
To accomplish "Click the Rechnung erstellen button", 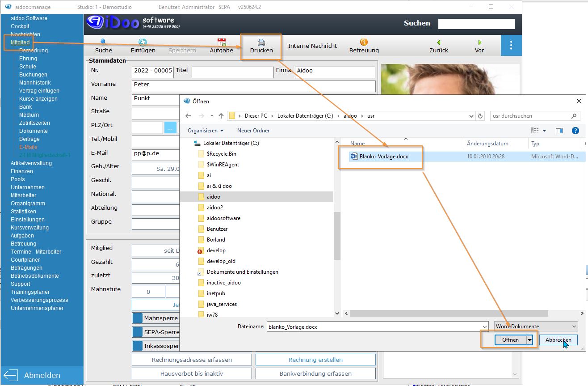I will (x=315, y=360).
